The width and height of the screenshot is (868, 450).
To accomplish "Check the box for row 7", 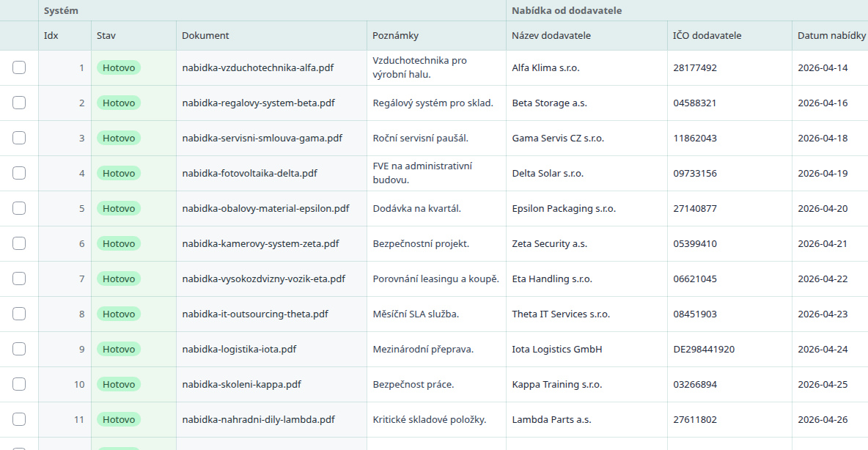I will click(19, 279).
